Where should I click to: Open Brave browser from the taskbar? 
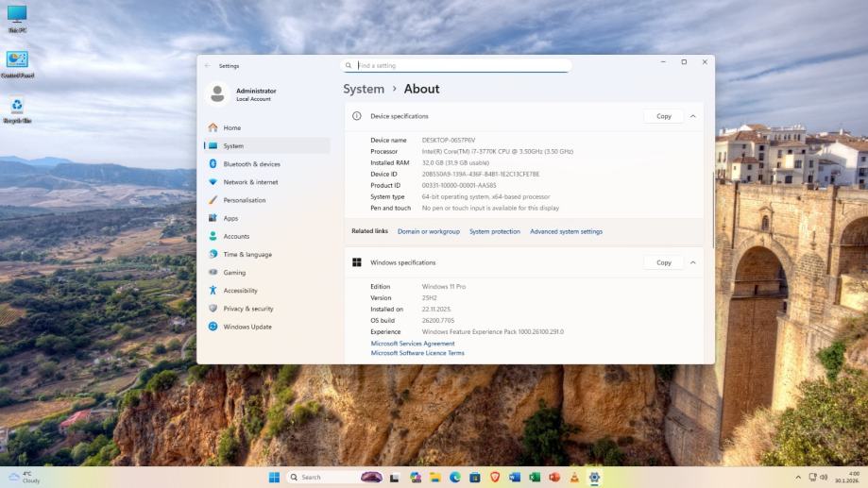[494, 478]
